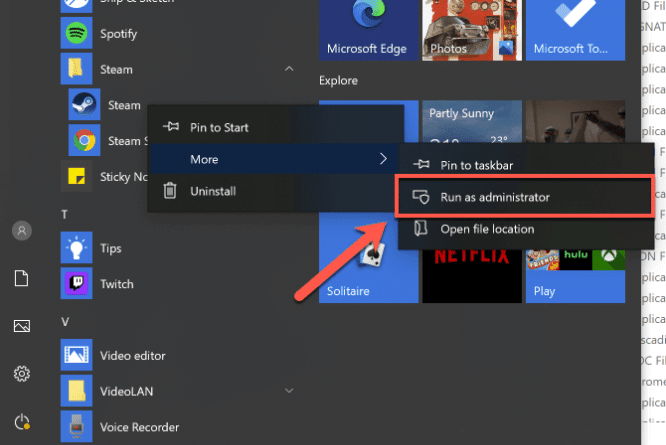Open the Chrome-icon Steam shortcut

pos(84,140)
